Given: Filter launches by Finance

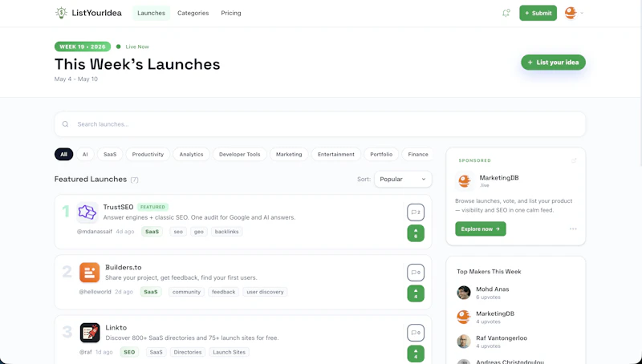Looking at the screenshot, I should [417, 154].
